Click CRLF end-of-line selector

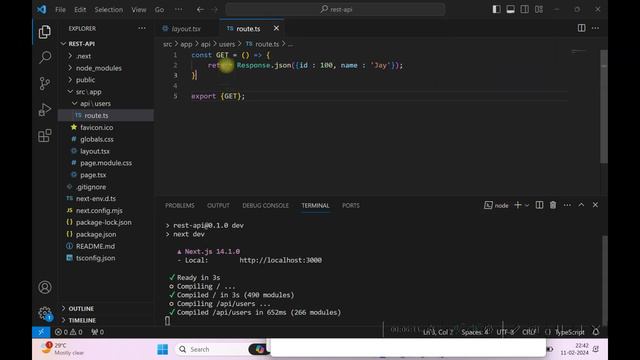[x=529, y=332]
